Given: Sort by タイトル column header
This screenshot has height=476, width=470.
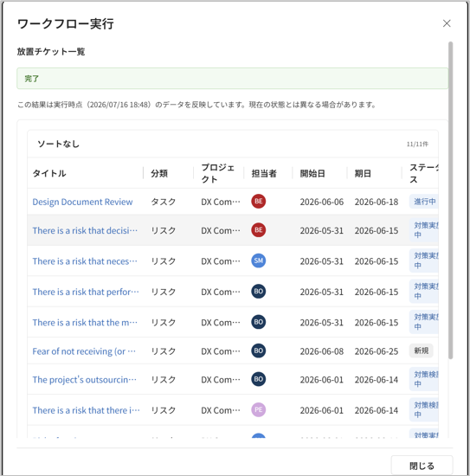Looking at the screenshot, I should pos(49,173).
